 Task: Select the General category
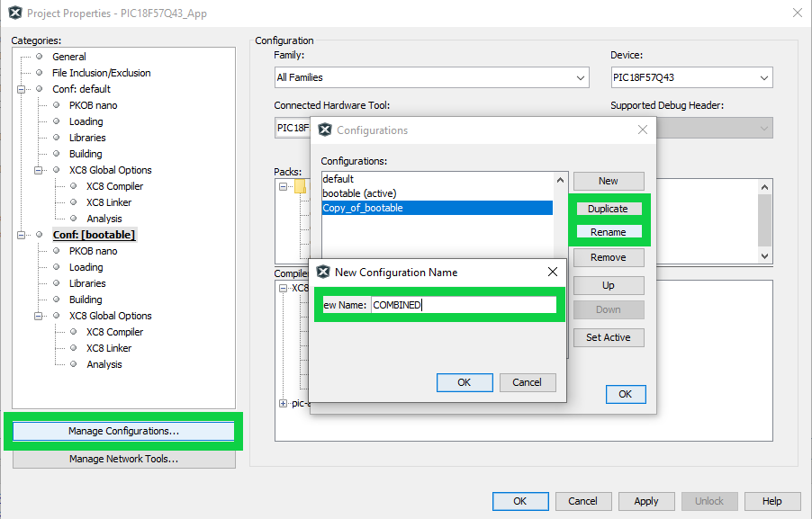click(69, 57)
